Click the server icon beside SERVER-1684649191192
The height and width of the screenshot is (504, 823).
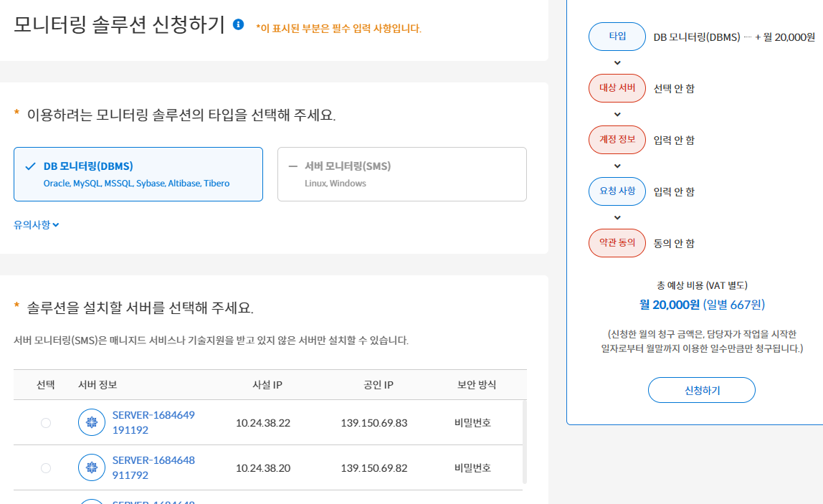point(91,422)
